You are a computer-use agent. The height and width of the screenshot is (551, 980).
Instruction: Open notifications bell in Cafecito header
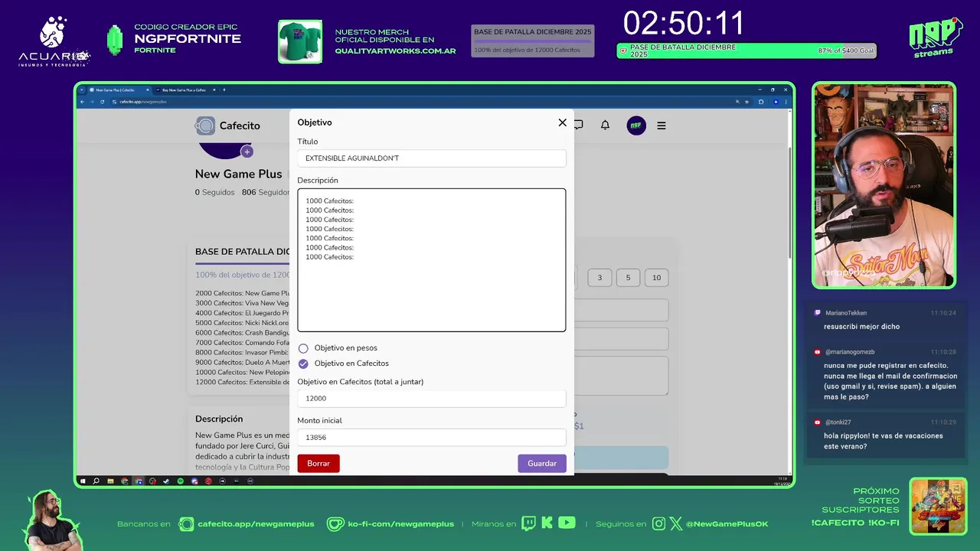[605, 126]
